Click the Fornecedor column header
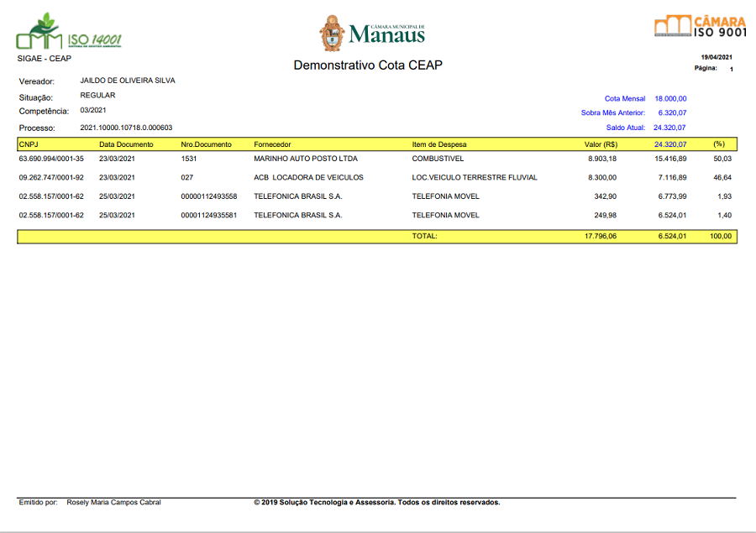 [272, 144]
